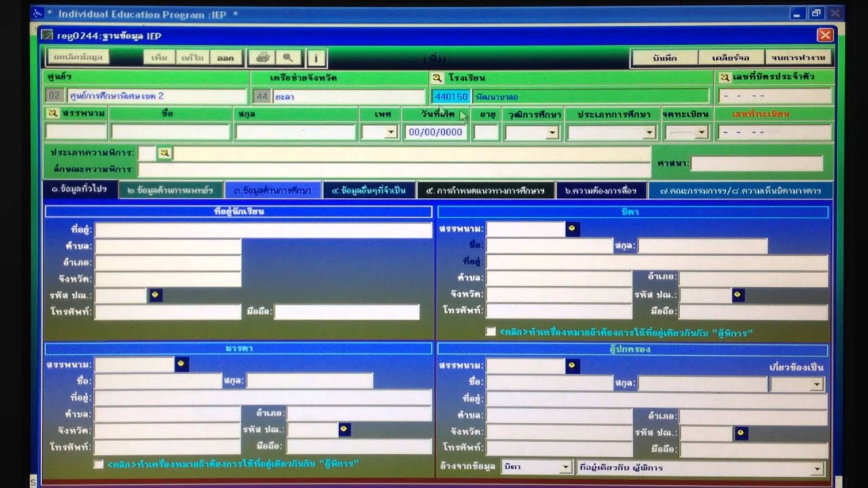Click the lookup icon beside สรรพนาม header
The width and height of the screenshot is (868, 488).
(52, 114)
